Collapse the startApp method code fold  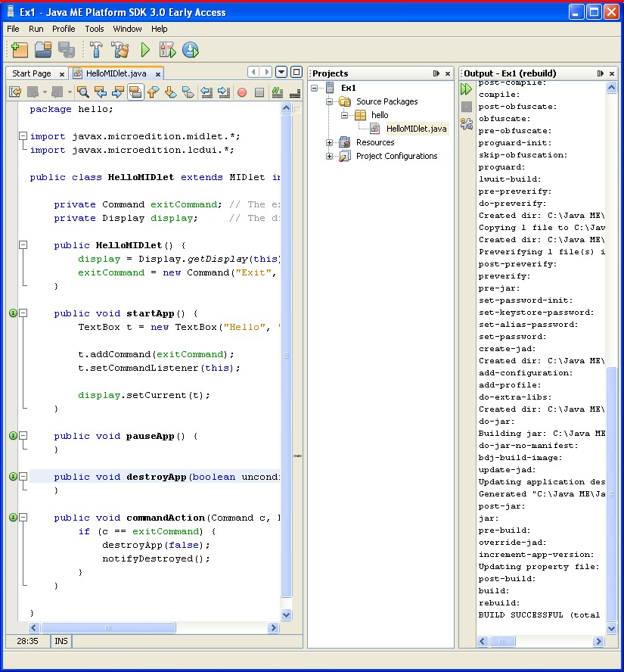tap(23, 313)
